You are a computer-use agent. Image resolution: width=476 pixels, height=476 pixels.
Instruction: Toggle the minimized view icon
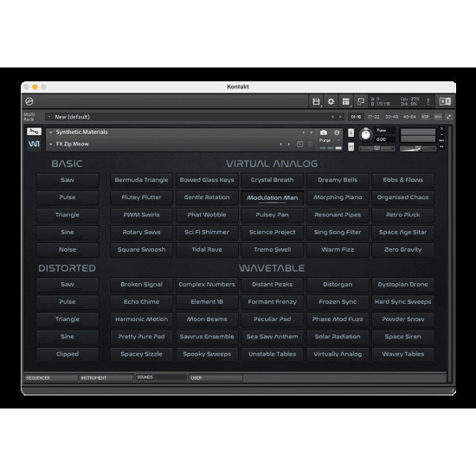361,101
